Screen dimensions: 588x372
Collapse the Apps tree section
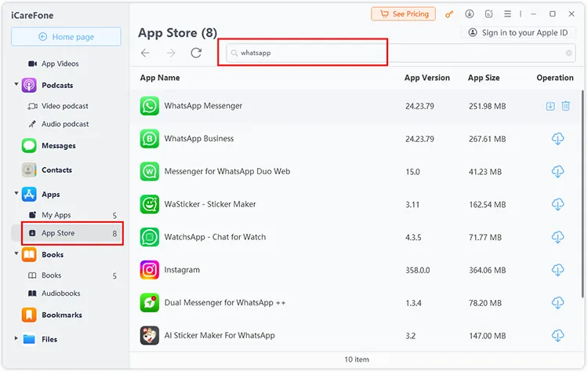coord(16,193)
